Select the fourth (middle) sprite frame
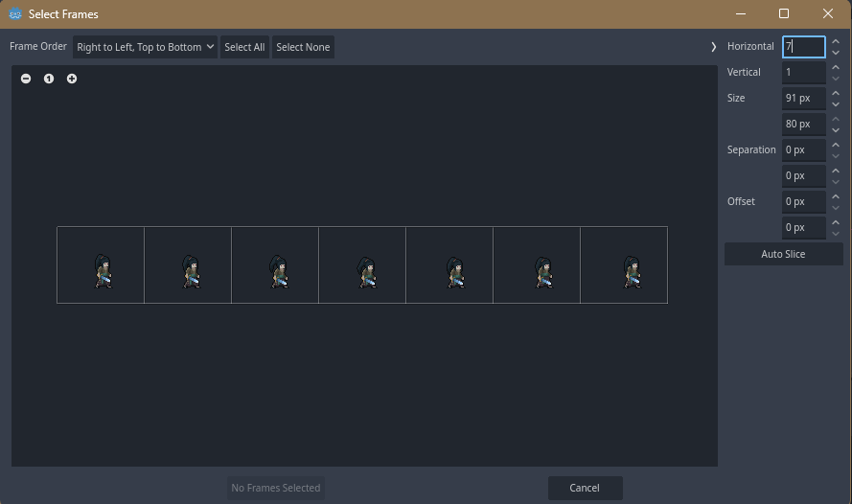The width and height of the screenshot is (852, 504). (x=362, y=265)
